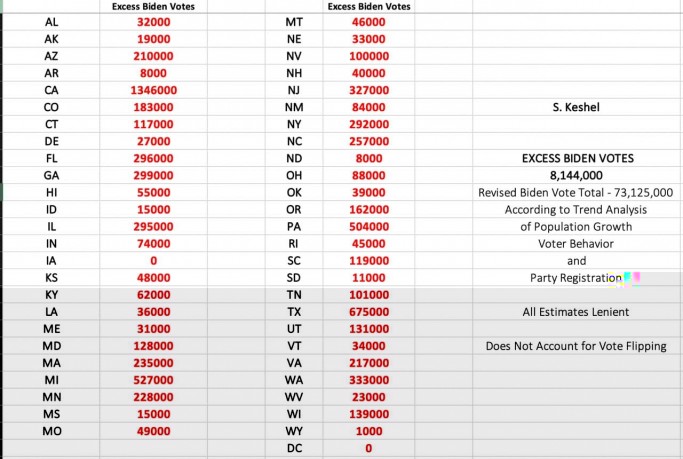Click the IA excess votes cell
This screenshot has width=683, height=459.
coord(154,260)
